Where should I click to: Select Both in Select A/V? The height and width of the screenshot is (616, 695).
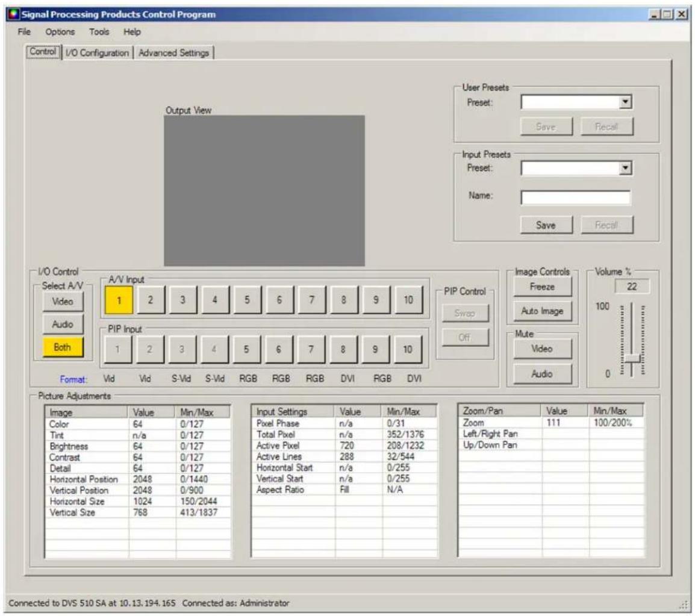(63, 347)
